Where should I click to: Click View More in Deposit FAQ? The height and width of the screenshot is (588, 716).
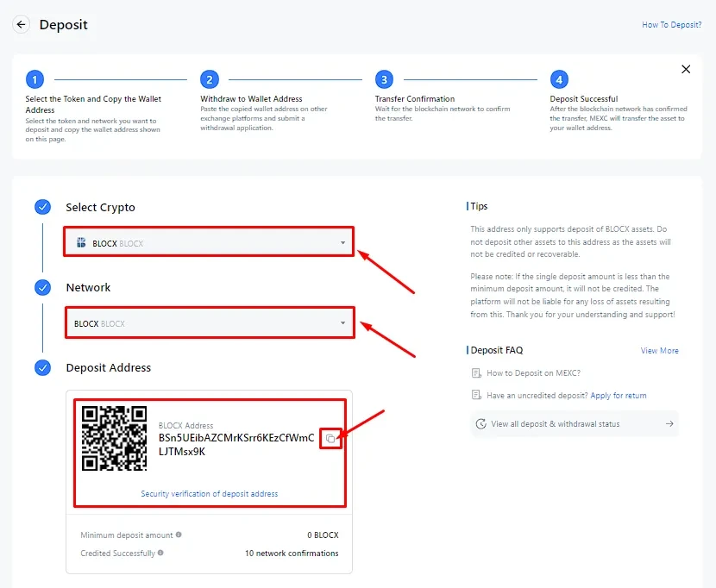[x=659, y=351]
